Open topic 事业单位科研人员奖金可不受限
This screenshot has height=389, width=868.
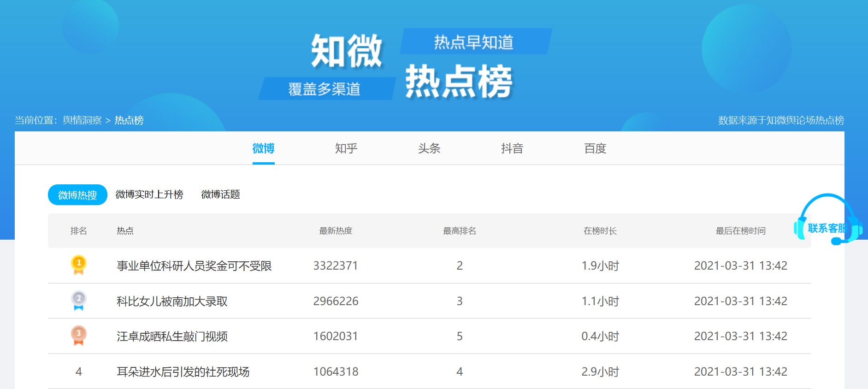(194, 266)
